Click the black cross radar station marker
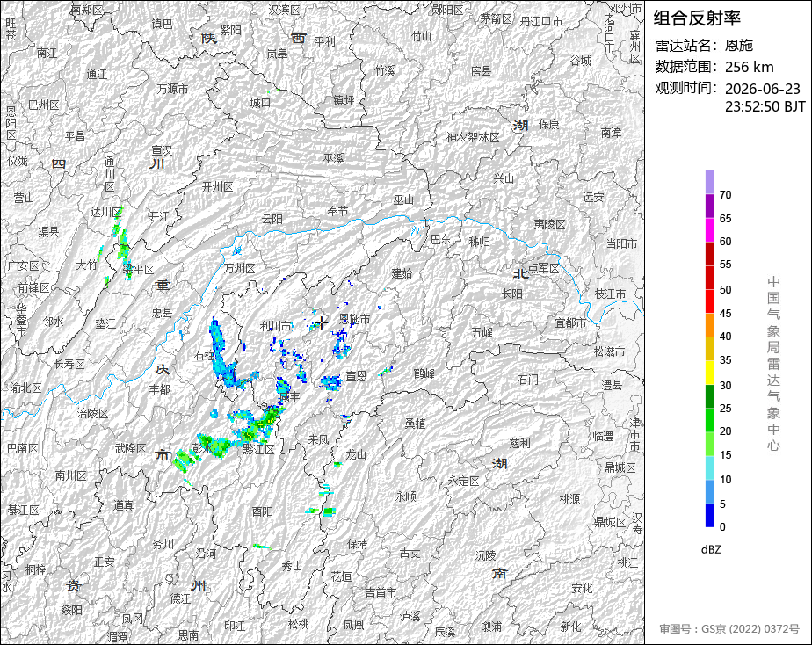Screen dimensions: 812x645 tap(323, 323)
